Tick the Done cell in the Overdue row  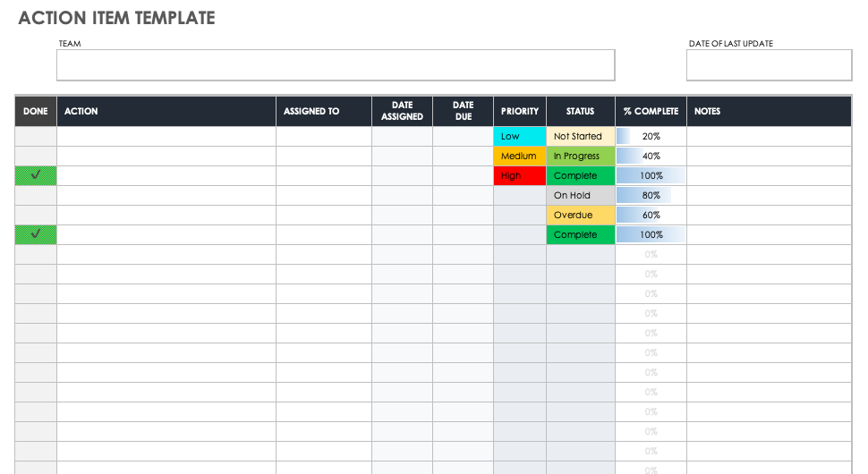[x=36, y=216]
